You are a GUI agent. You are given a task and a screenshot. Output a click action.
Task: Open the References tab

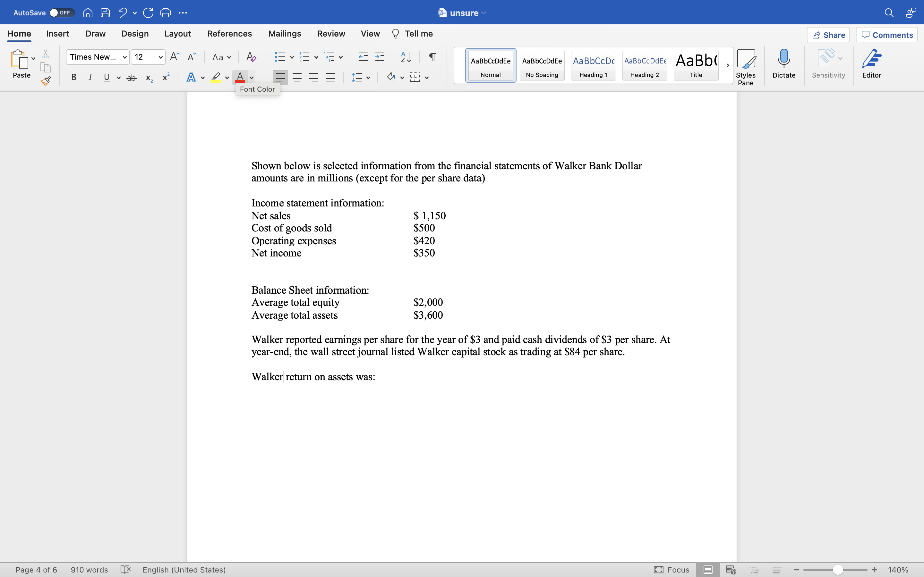pyautogui.click(x=229, y=34)
